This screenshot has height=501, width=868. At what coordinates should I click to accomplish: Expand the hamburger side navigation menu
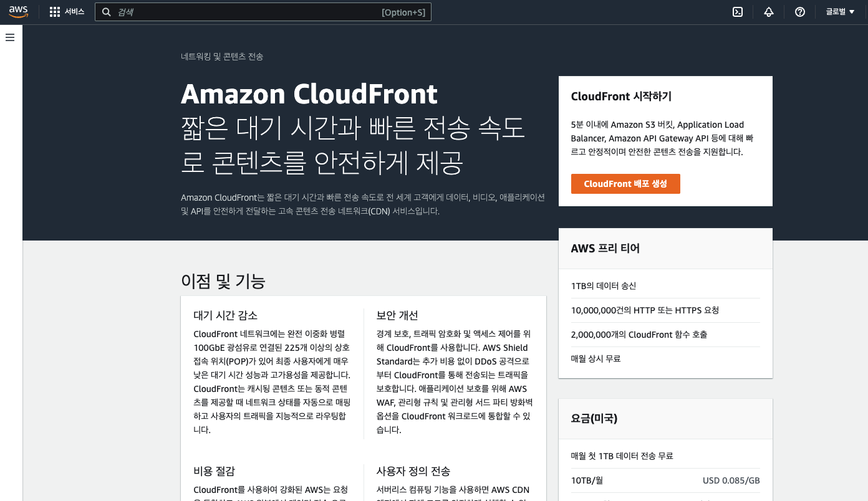click(x=10, y=37)
